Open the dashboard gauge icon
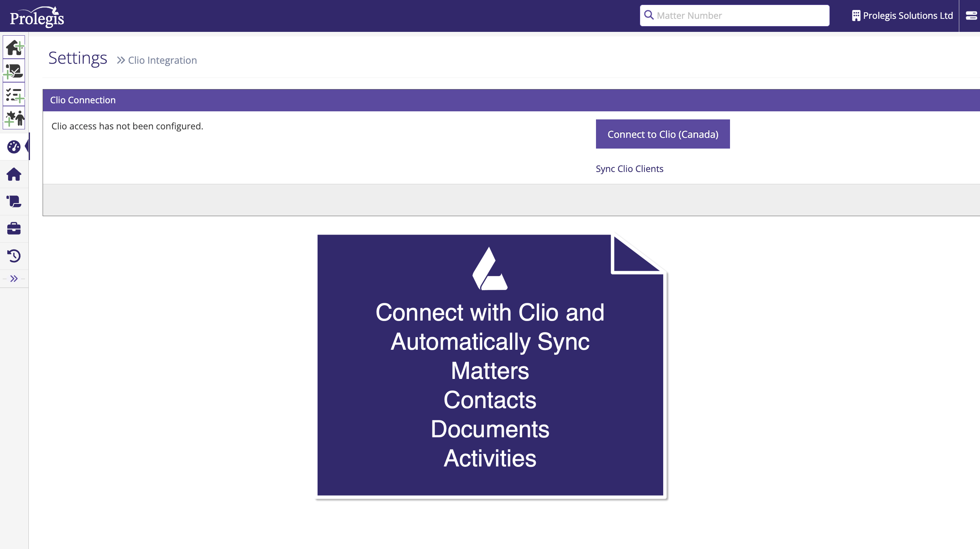The height and width of the screenshot is (549, 980). [x=14, y=147]
